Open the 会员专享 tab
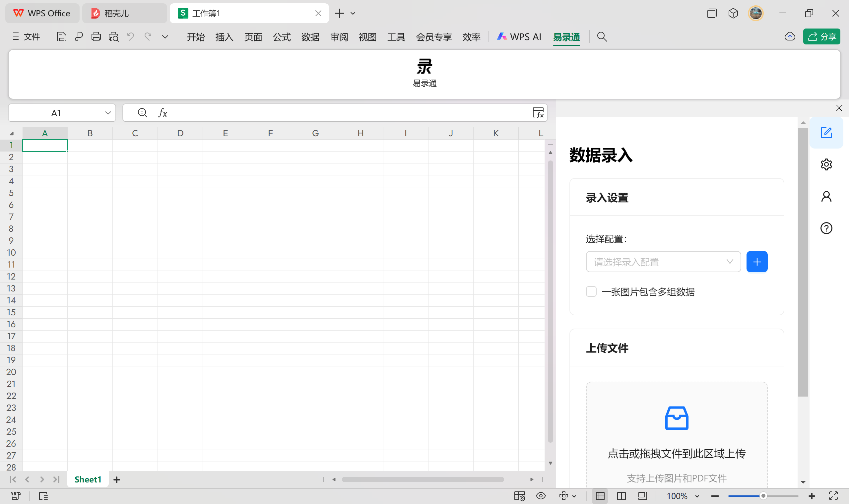The height and width of the screenshot is (504, 849). (x=434, y=37)
